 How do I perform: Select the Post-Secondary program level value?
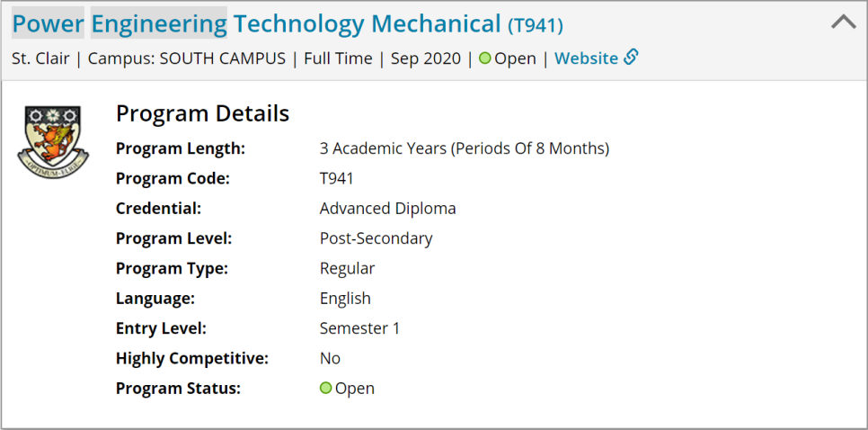(376, 238)
